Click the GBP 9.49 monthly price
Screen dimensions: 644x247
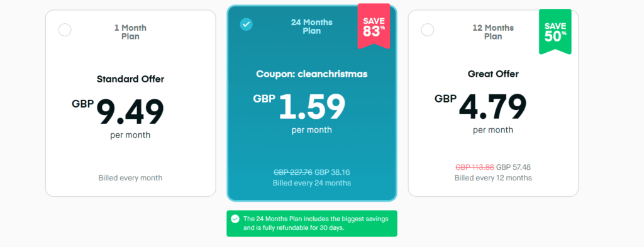118,111
